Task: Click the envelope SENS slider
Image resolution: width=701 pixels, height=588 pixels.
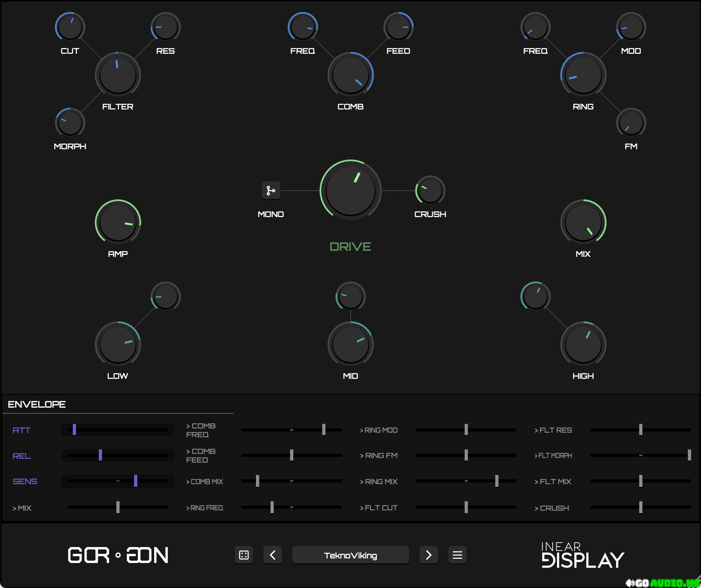Action: [x=118, y=481]
